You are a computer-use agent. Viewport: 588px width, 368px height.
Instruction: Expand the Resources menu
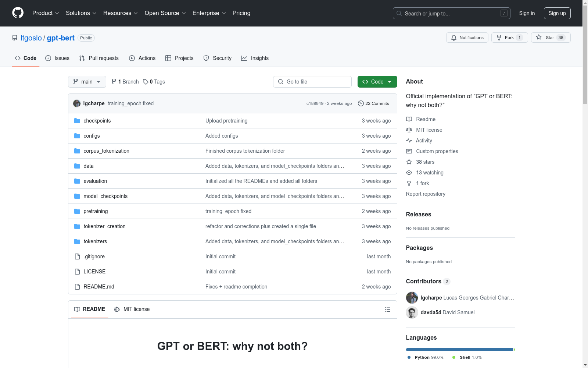(121, 13)
